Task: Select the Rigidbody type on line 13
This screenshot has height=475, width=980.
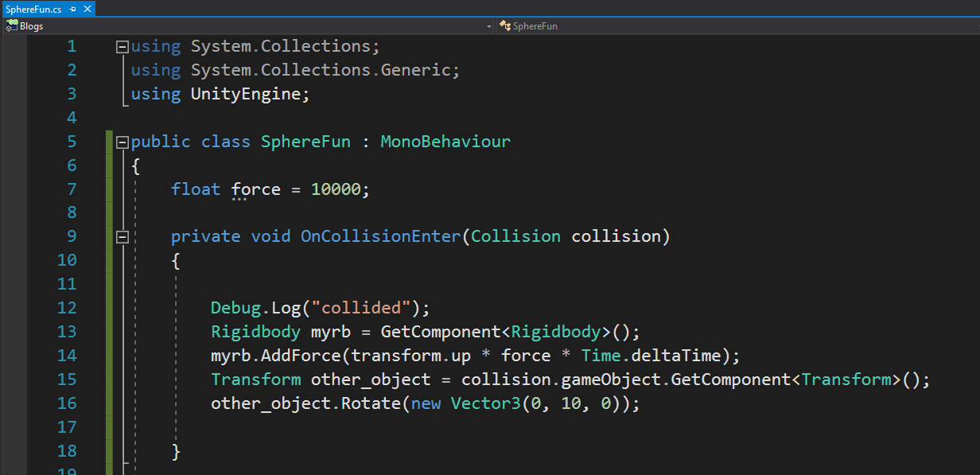Action: (255, 331)
